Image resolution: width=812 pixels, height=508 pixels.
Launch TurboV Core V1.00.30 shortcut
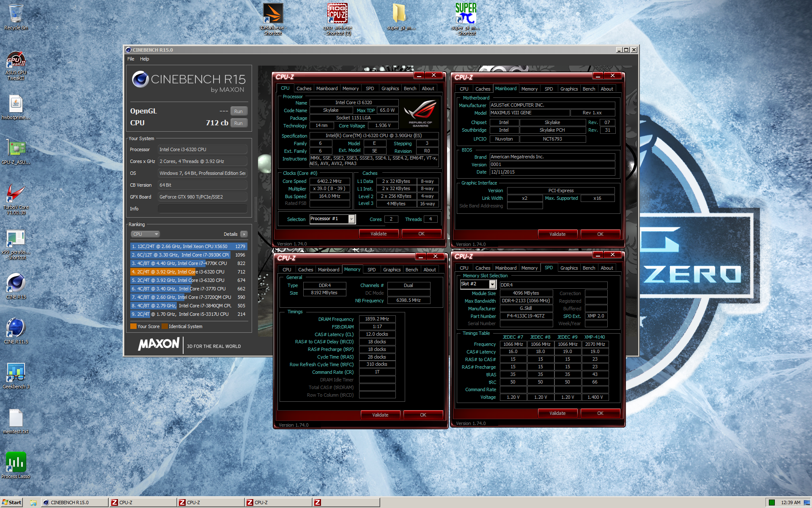pyautogui.click(x=16, y=199)
